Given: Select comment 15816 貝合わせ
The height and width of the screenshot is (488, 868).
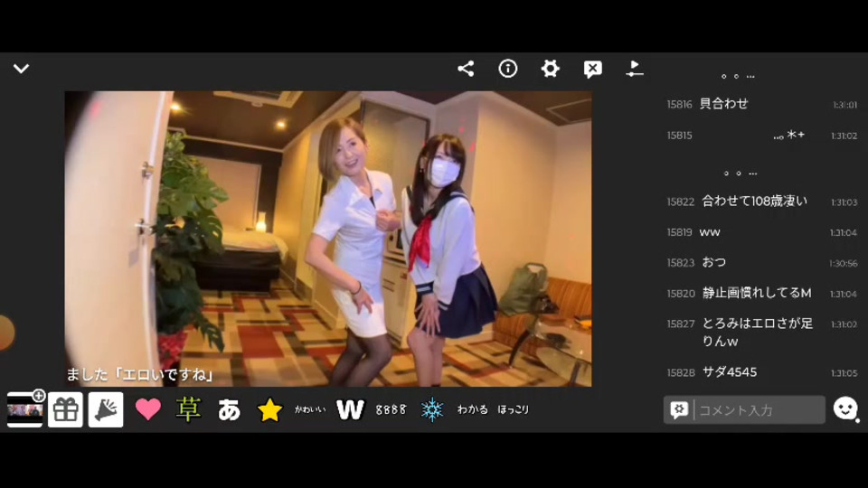Looking at the screenshot, I should tap(761, 104).
